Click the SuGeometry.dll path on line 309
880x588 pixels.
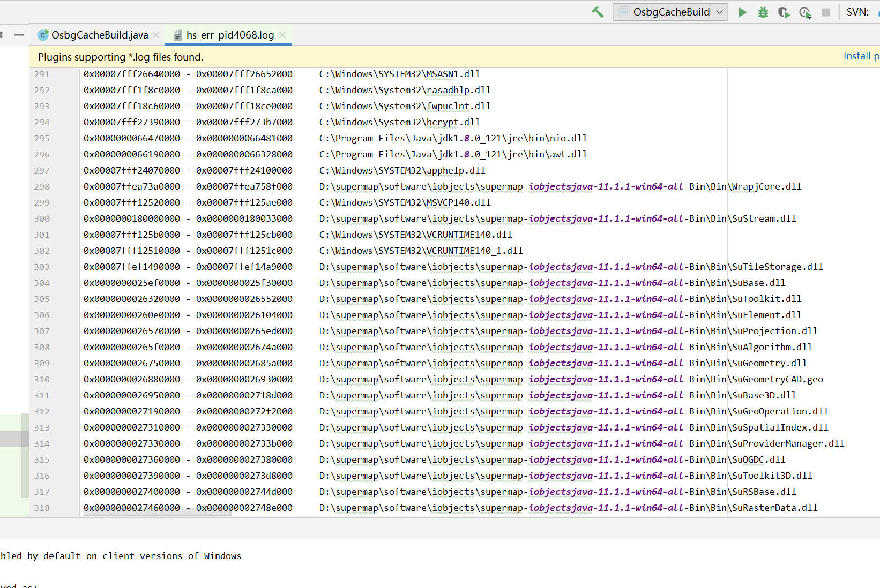tap(563, 363)
